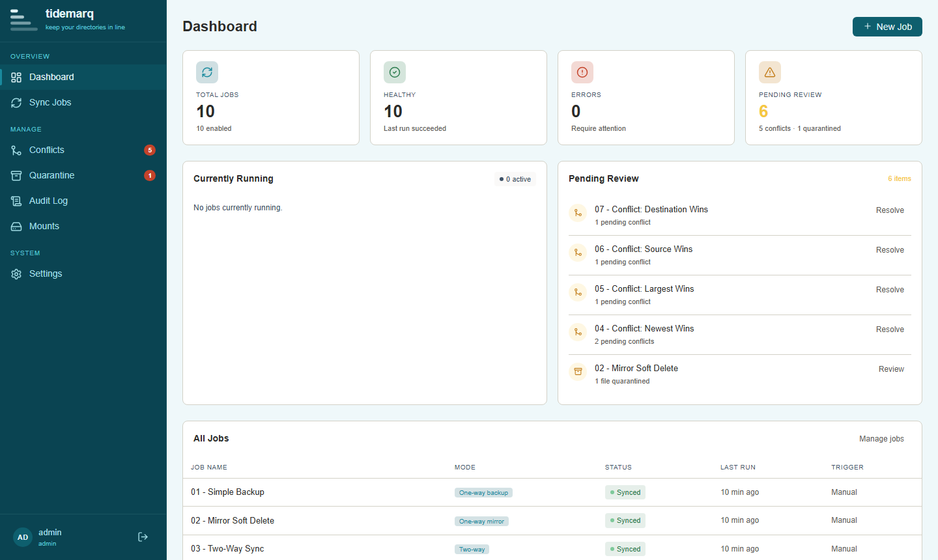Open the Sync Jobs menu item
938x560 pixels.
click(83, 102)
